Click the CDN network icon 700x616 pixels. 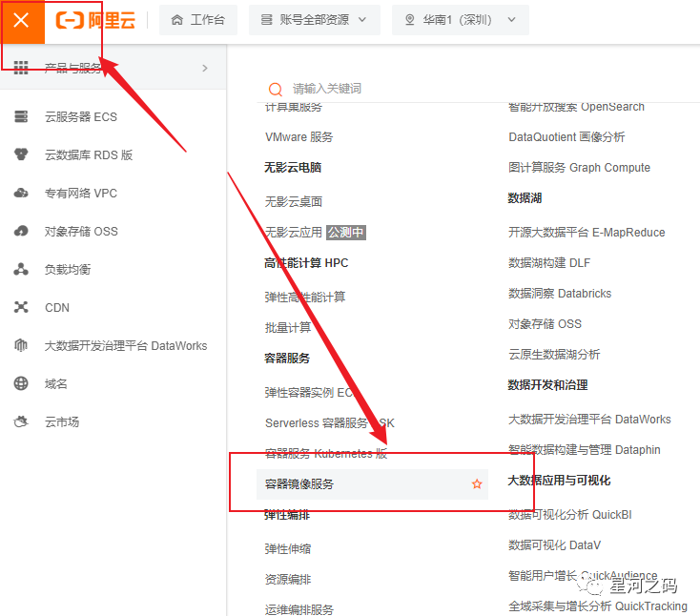21,307
